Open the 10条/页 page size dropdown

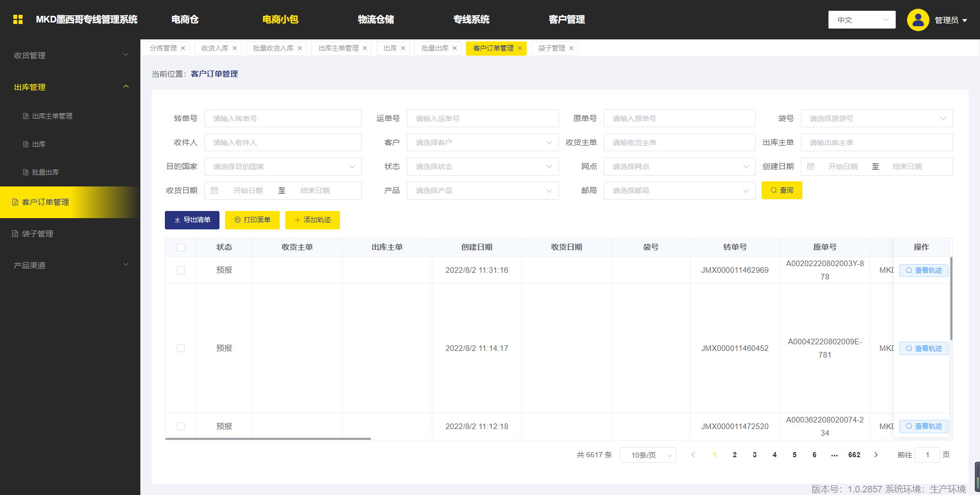point(648,455)
